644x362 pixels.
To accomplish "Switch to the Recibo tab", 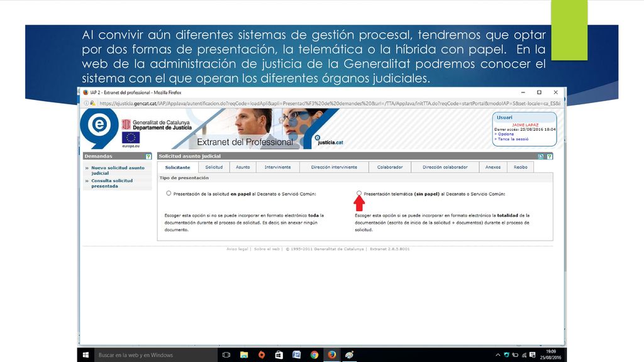I will (x=520, y=167).
